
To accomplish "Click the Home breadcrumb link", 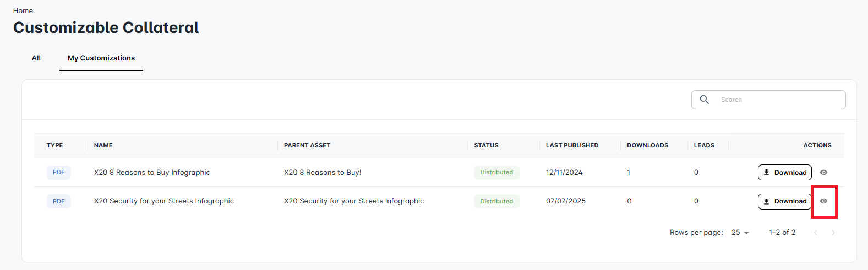I will (x=23, y=10).
